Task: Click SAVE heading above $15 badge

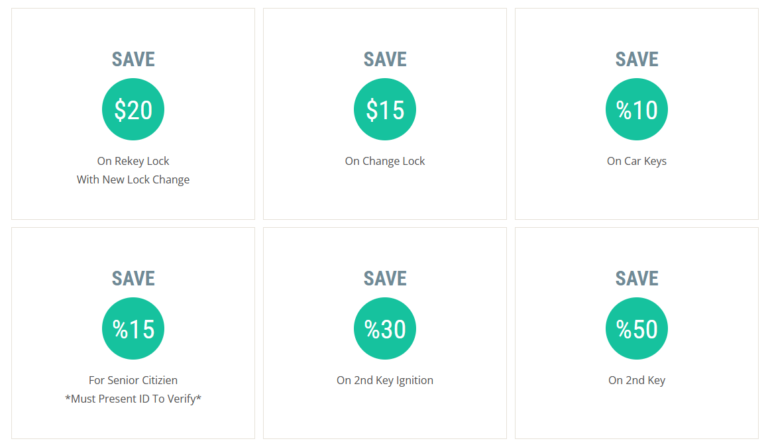Action: (385, 59)
